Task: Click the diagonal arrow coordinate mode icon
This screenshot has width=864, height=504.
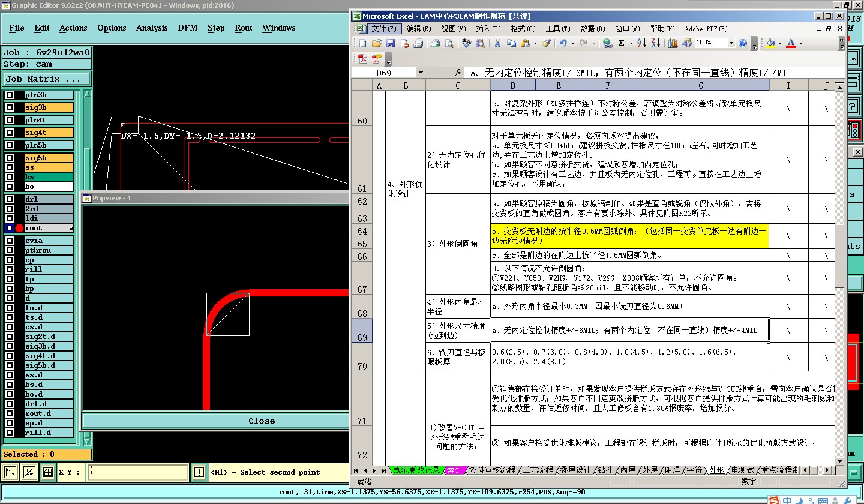Action: coord(10,472)
